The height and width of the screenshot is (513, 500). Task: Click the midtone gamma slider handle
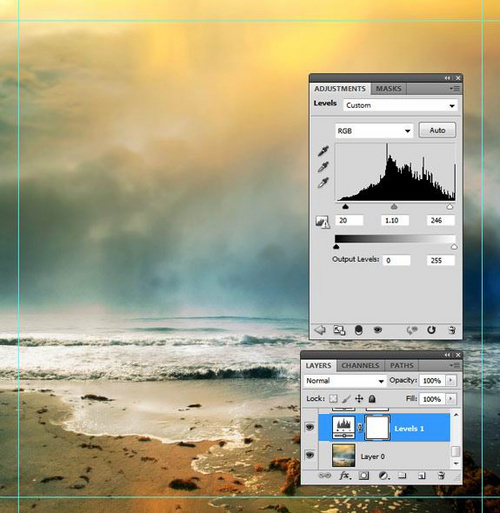coord(394,207)
